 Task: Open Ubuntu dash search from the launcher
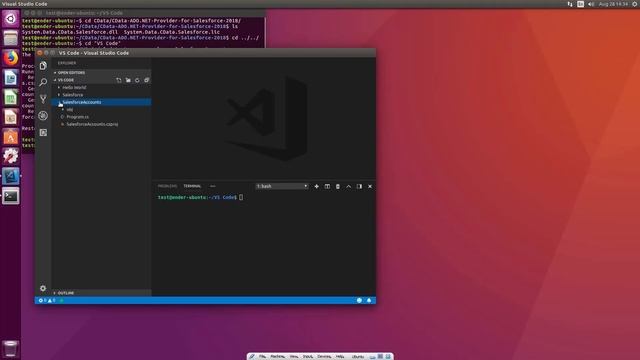[x=11, y=19]
